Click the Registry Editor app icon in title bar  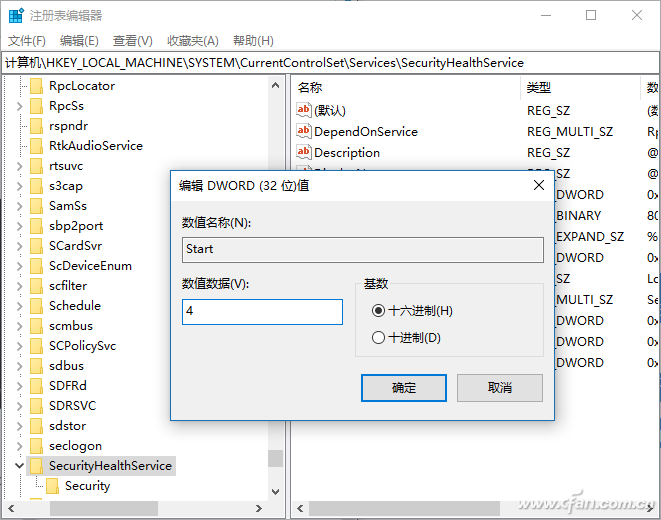(x=16, y=15)
